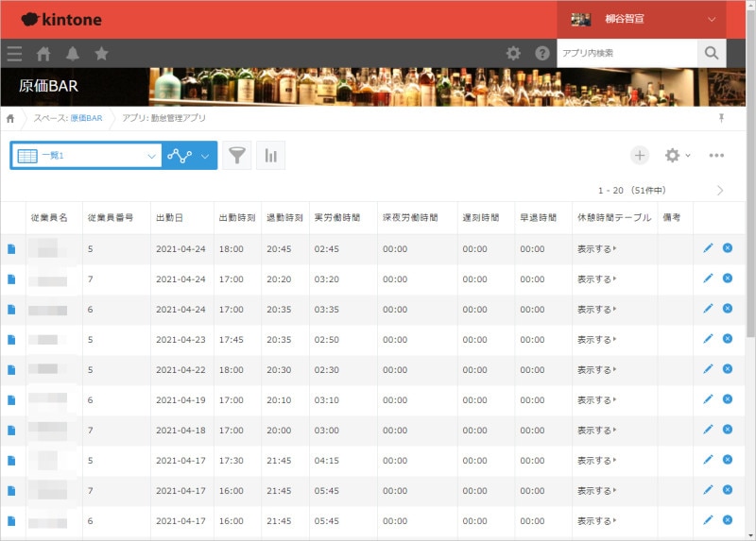Click the 休憩時間テーブル column header

coord(614,218)
